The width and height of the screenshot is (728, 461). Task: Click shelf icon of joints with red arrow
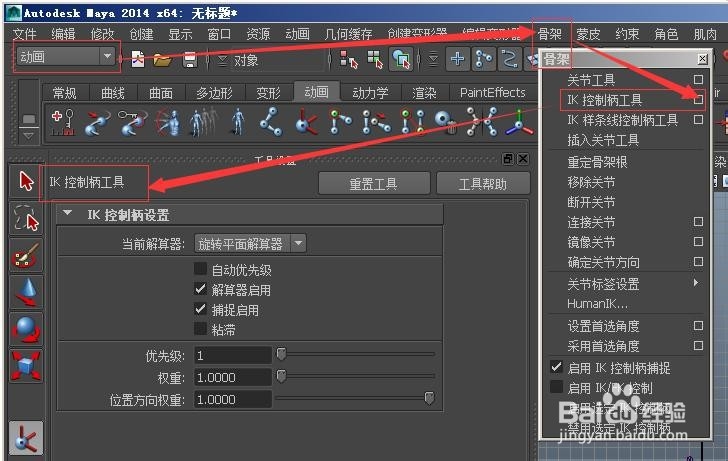pyautogui.click(x=376, y=122)
